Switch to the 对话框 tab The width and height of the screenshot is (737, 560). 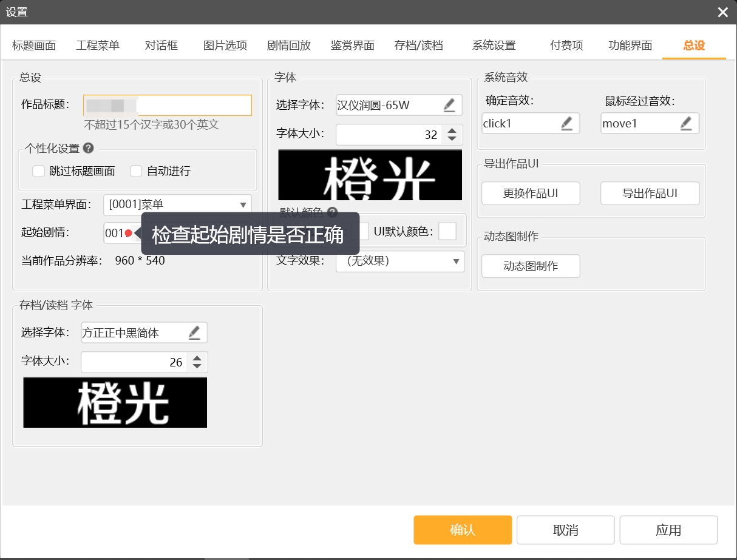pyautogui.click(x=161, y=46)
